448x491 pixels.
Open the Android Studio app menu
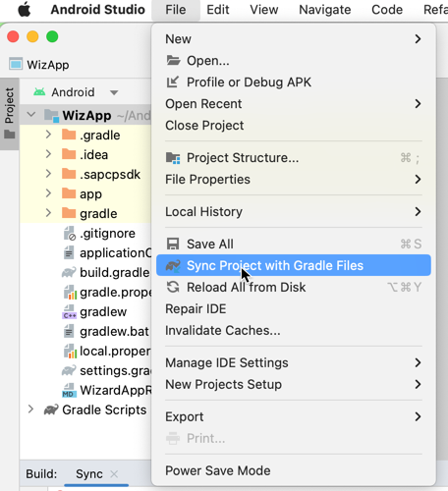pos(97,10)
